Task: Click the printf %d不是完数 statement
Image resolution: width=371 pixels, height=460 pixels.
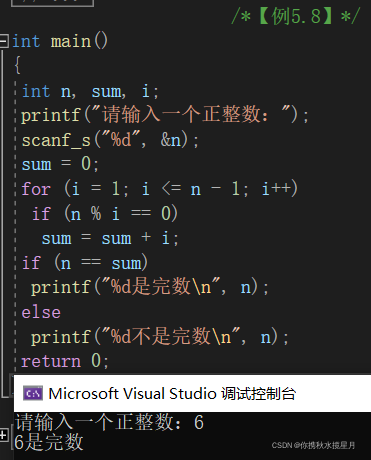Action: pos(160,336)
